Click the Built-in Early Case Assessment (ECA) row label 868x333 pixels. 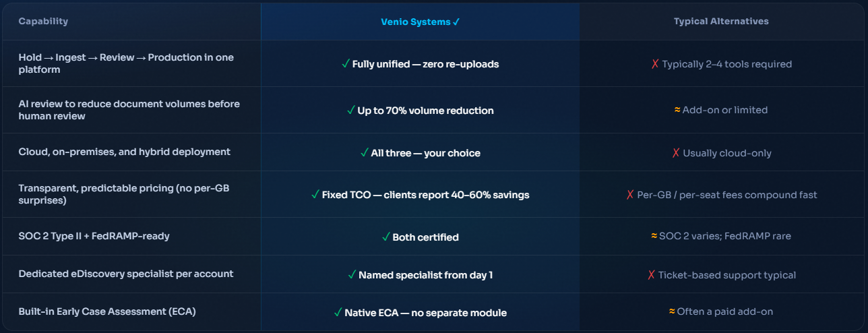click(108, 311)
